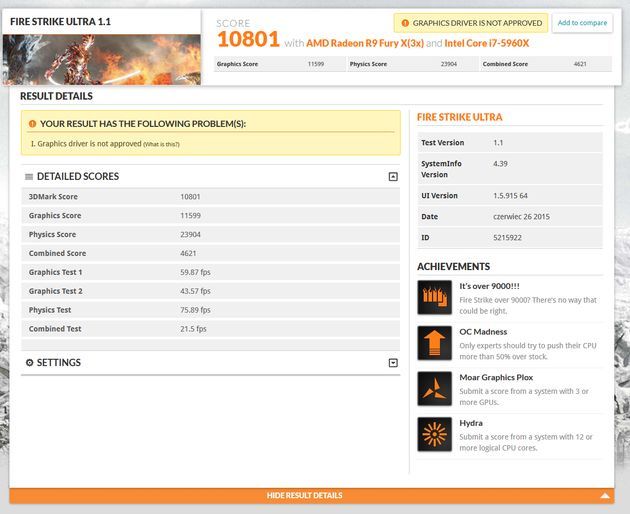Collapse the Detailed Scores section
630x514 pixels.
point(393,177)
